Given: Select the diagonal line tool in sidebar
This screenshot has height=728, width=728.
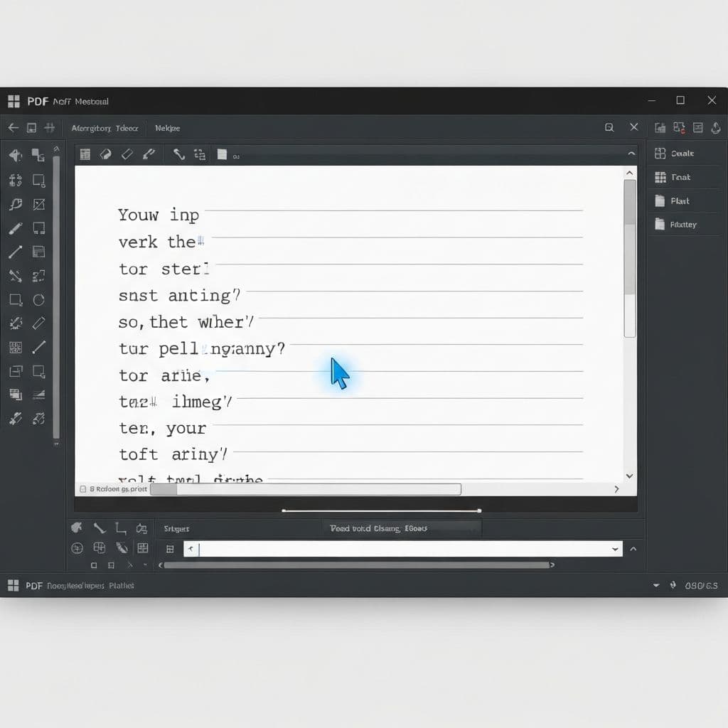Looking at the screenshot, I should pos(15,252).
